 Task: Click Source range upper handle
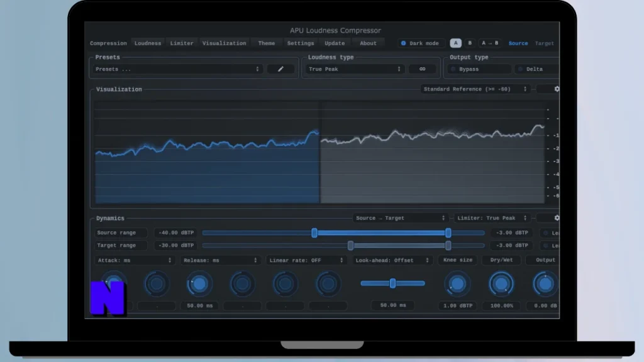448,233
